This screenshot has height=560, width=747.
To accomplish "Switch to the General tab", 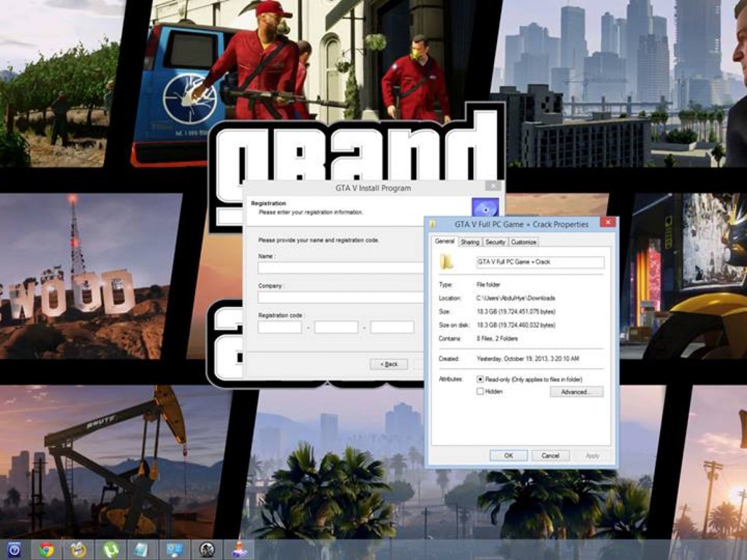I will coord(444,241).
